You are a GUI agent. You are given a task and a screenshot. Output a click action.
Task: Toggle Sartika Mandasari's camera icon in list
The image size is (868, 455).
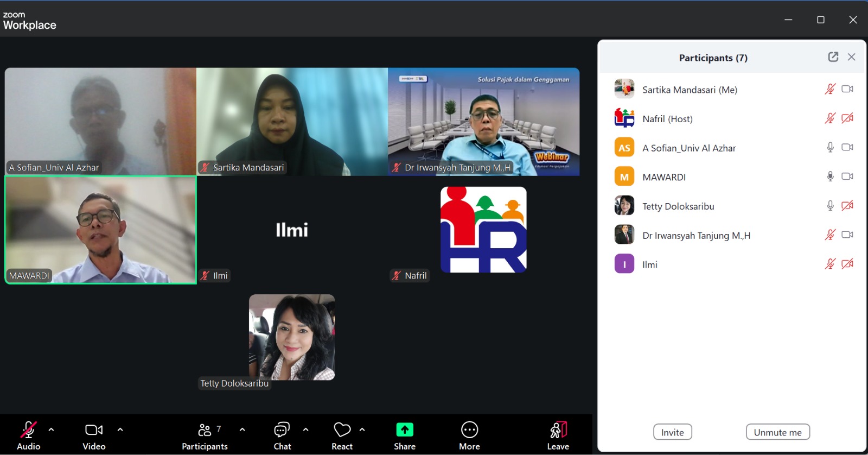coord(847,89)
